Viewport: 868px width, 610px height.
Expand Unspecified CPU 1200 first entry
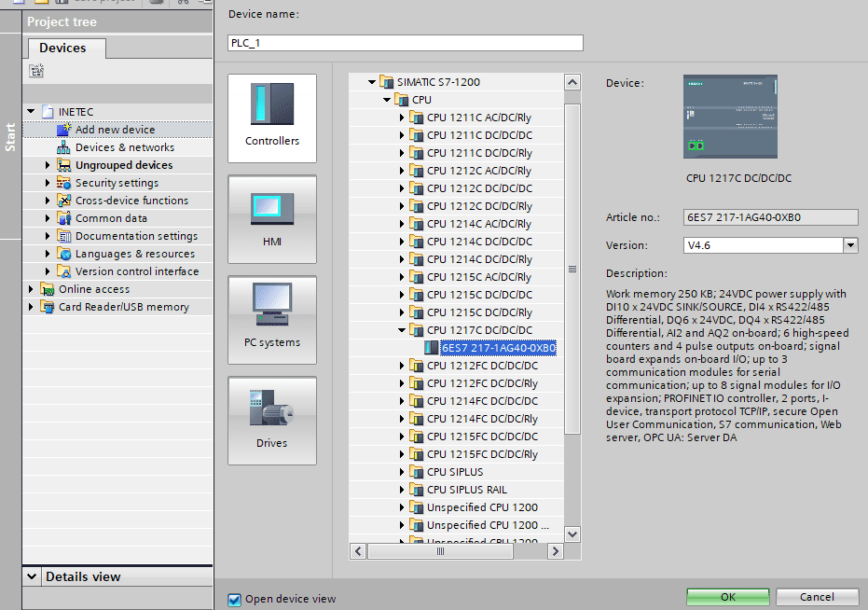tap(402, 507)
